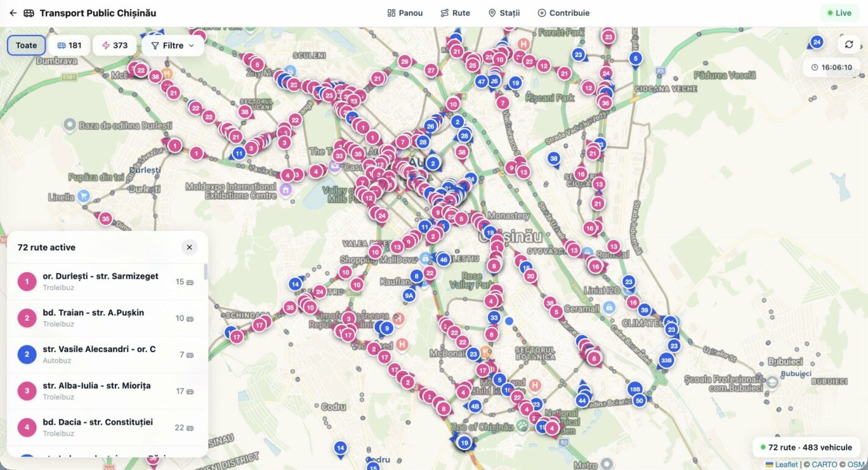The width and height of the screenshot is (868, 470).
Task: Click the route list panel scrollbar
Action: point(206,272)
